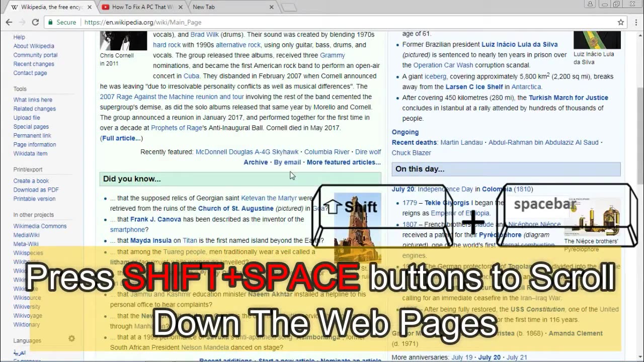644x362 pixels.
Task: Click the By email link
Action: tap(287, 162)
